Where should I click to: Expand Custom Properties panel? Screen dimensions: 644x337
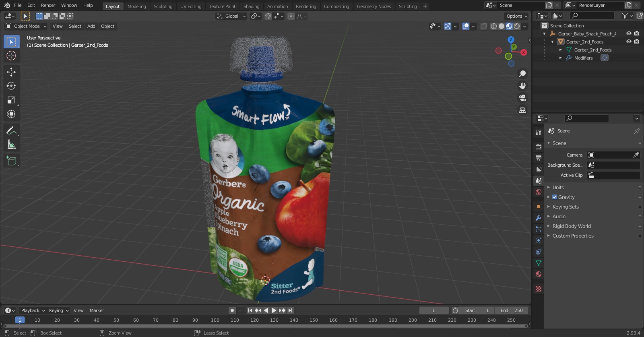click(573, 236)
